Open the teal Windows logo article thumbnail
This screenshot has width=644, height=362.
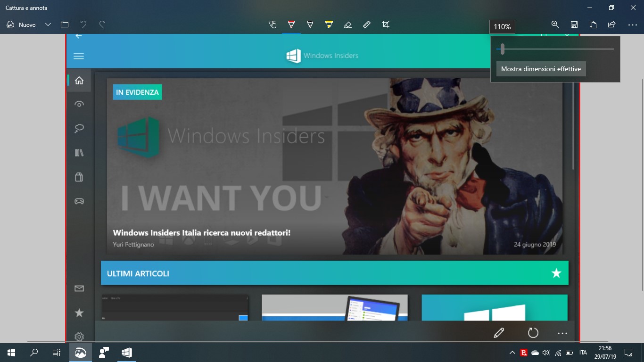pos(495,308)
